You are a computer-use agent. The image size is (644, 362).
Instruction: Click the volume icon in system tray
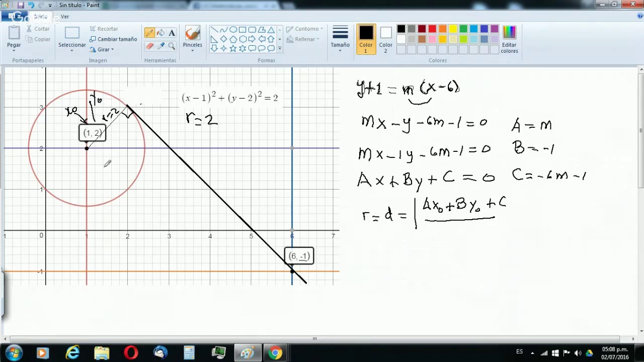[577, 353]
